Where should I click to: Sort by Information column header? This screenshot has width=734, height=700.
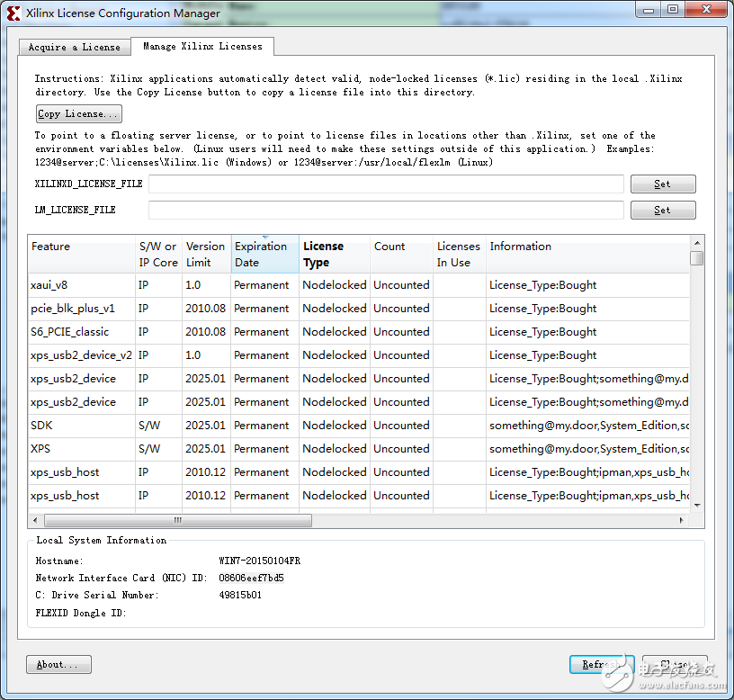587,255
